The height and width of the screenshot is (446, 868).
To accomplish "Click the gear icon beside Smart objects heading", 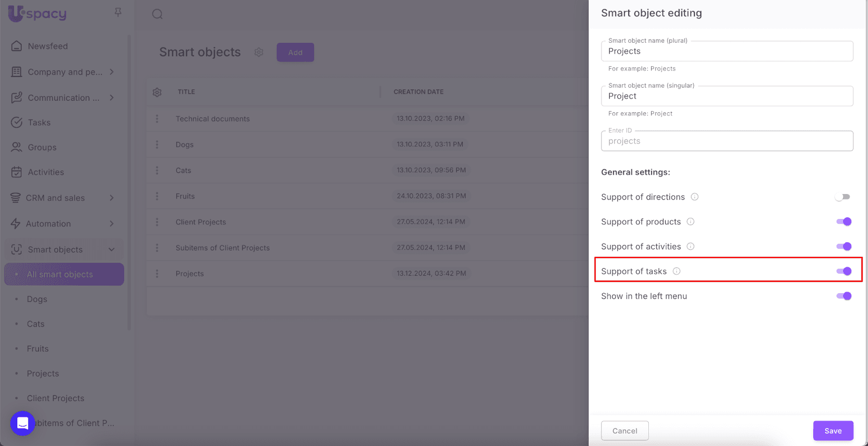I will pos(259,52).
